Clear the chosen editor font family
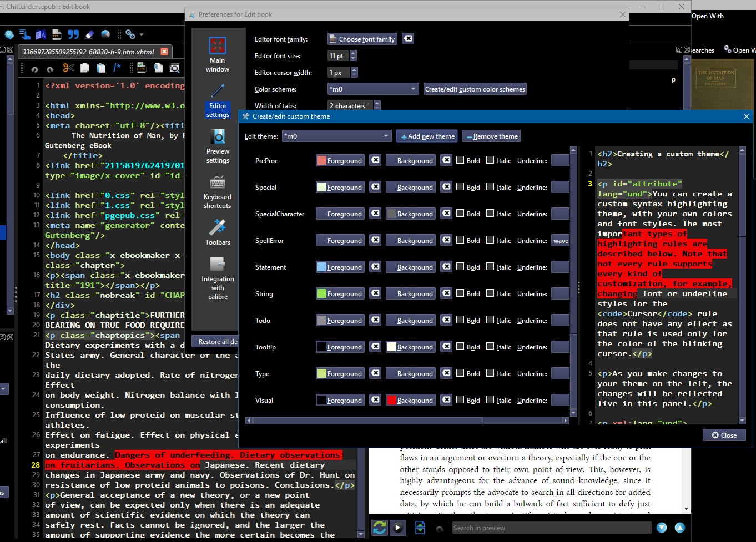The height and width of the screenshot is (542, 756). [x=408, y=38]
